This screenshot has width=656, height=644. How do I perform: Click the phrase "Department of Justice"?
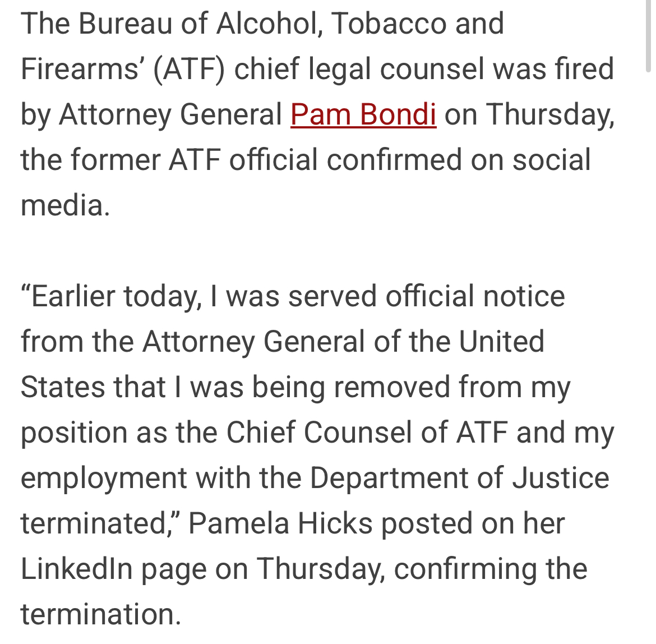tap(459, 477)
